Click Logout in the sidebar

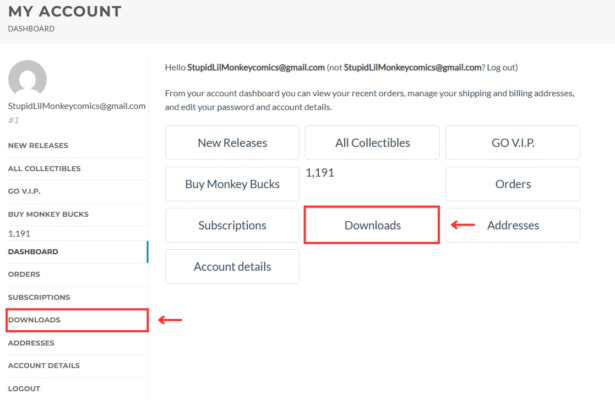(24, 388)
